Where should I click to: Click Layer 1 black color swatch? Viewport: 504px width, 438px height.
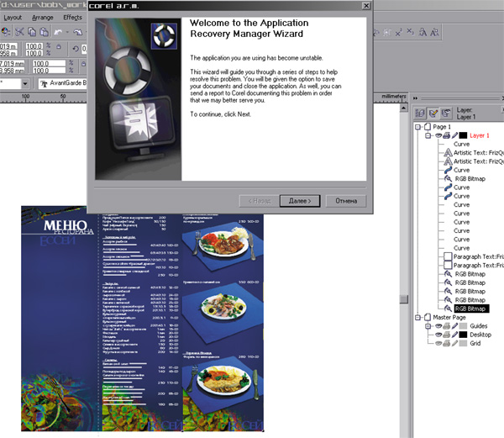tap(463, 135)
